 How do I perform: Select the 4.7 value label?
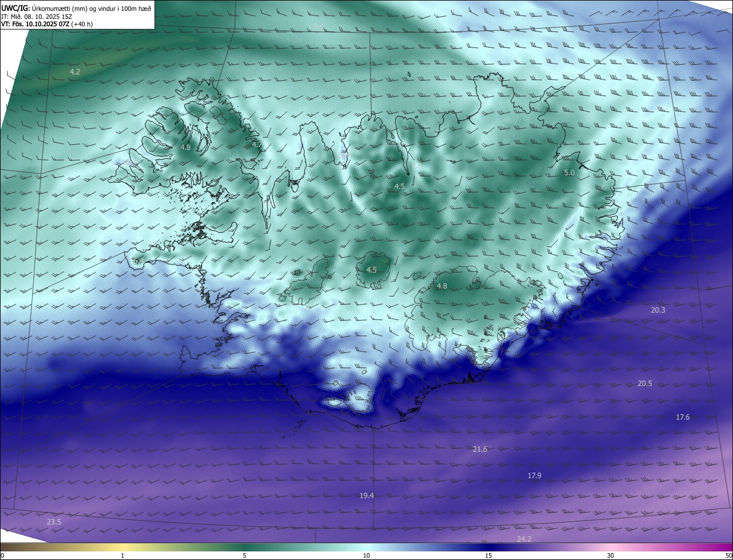[257, 145]
